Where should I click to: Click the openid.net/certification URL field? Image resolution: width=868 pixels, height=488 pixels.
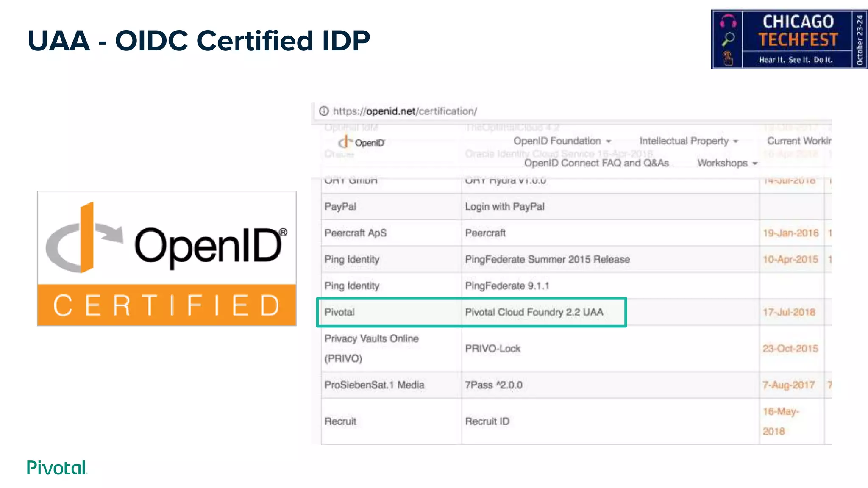point(405,111)
